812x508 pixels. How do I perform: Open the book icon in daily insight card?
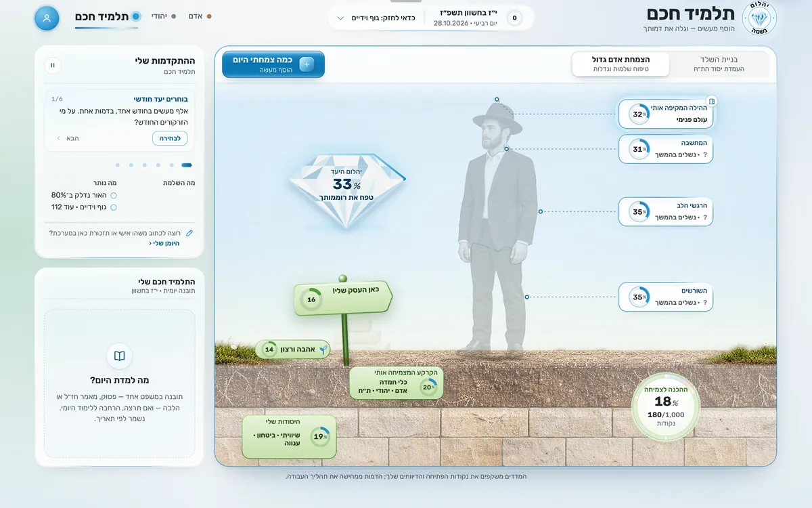(120, 356)
